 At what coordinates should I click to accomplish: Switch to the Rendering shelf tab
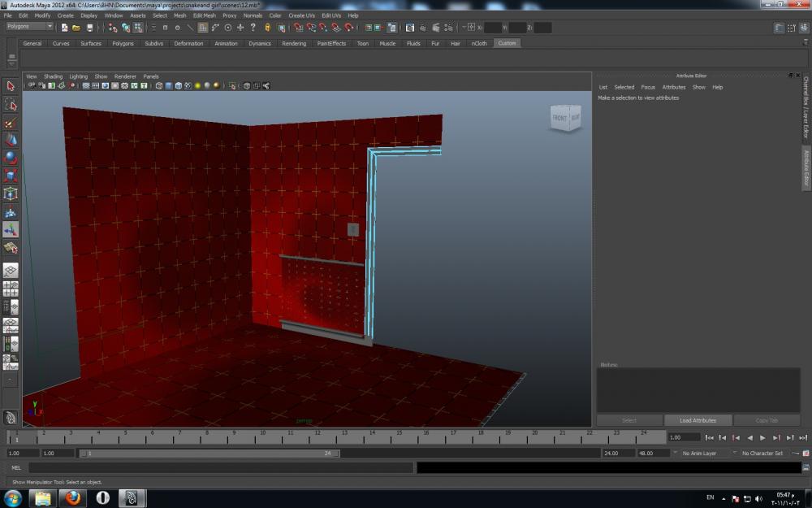(294, 43)
